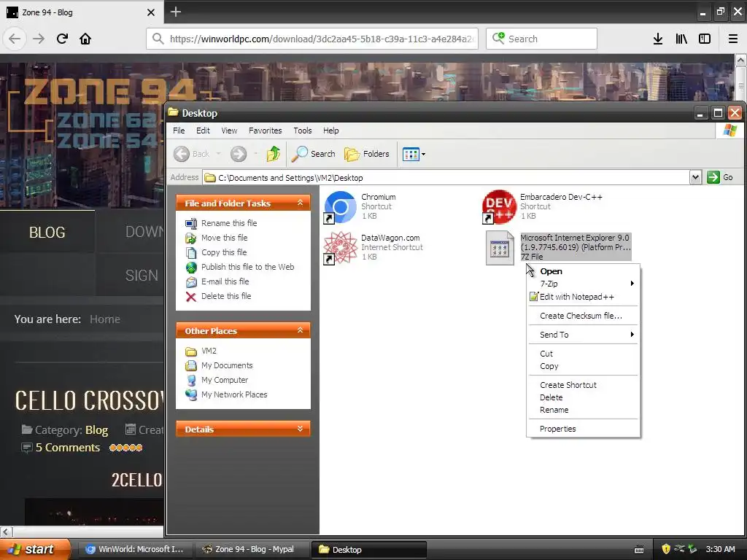Screen dimensions: 747x560
Task: Go to browser home page
Action: tap(85, 39)
